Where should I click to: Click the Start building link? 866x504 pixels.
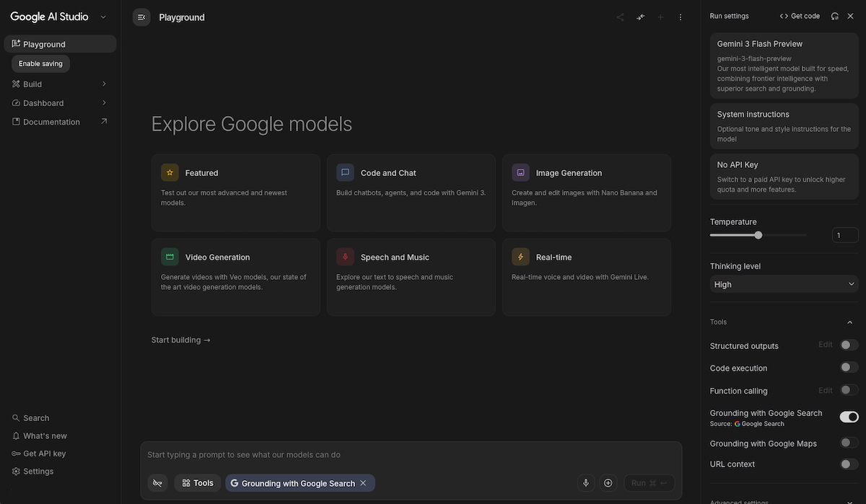coord(180,340)
